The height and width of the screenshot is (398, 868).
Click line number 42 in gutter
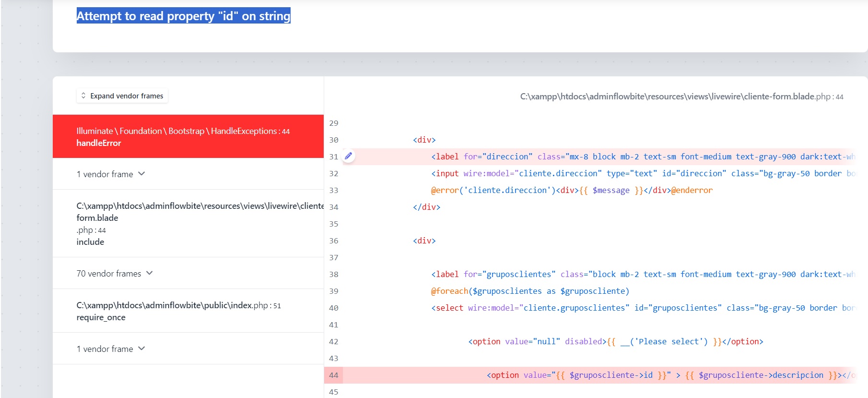[334, 341]
